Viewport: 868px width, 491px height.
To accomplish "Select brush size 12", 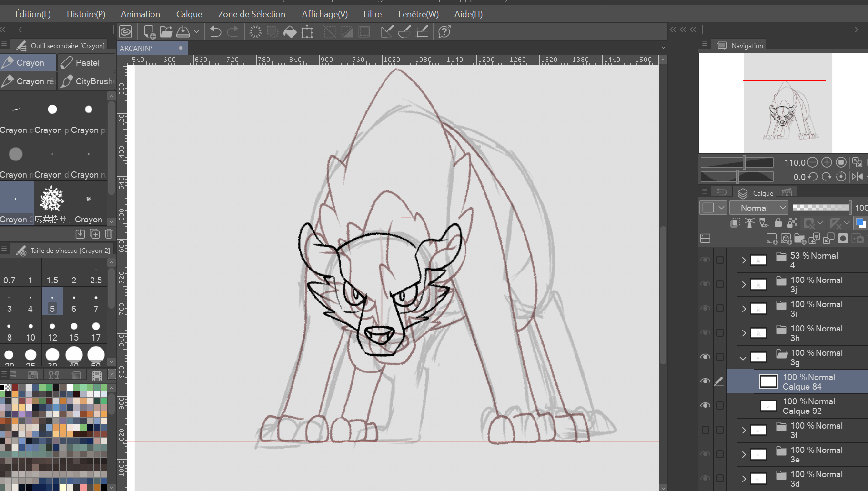I will 52,331.
